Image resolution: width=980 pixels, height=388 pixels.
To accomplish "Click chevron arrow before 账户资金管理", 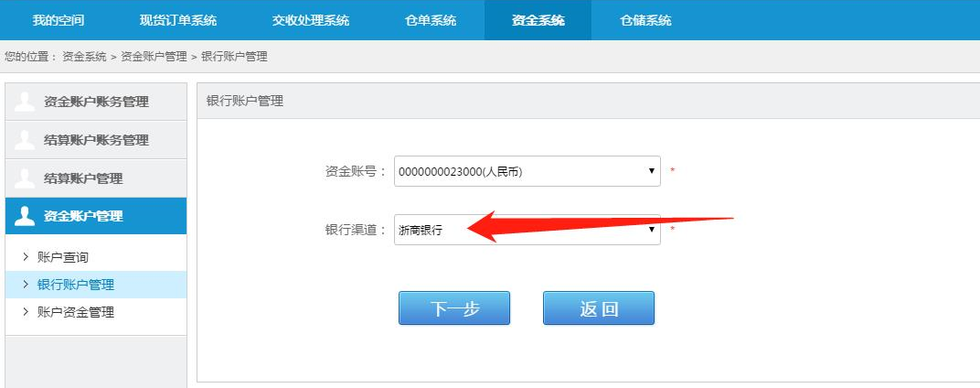I will tap(26, 311).
